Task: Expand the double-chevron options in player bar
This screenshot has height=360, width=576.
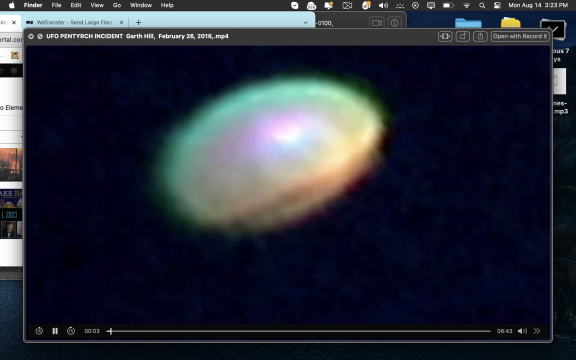Action: coord(537,331)
